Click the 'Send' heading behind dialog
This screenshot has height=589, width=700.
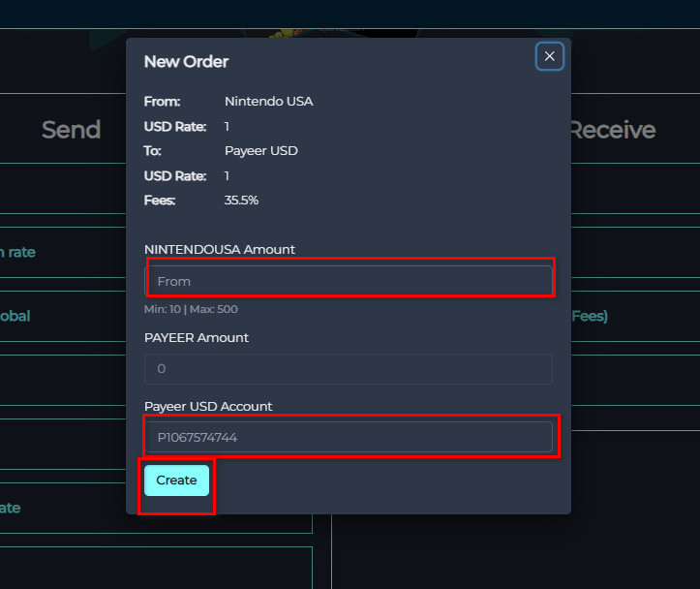click(x=72, y=130)
